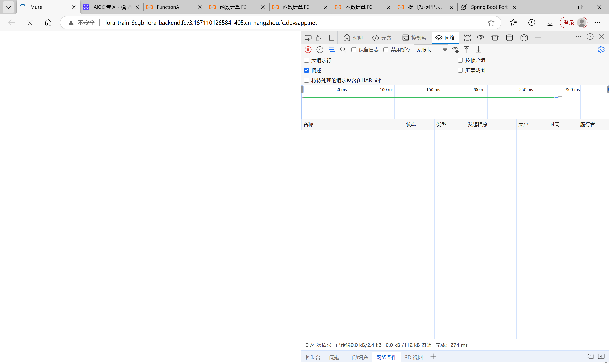
Task: Switch to the 控制台 DevTools tab
Action: 414,38
